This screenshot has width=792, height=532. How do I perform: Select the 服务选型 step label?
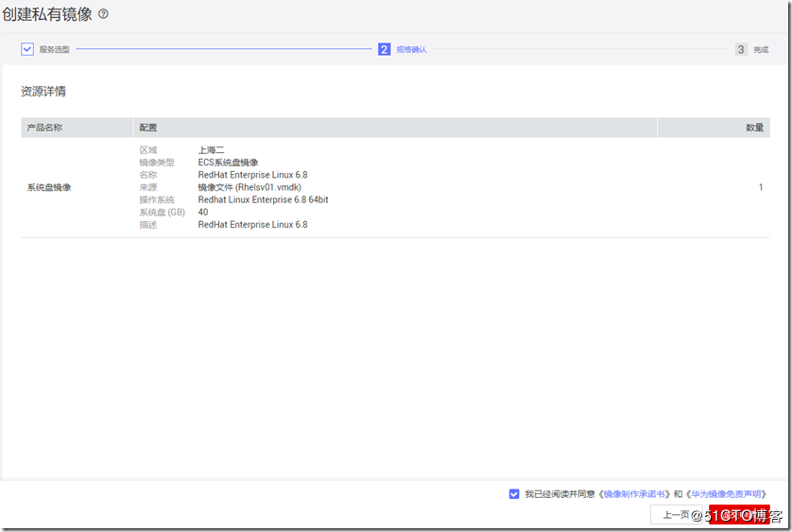[x=55, y=49]
